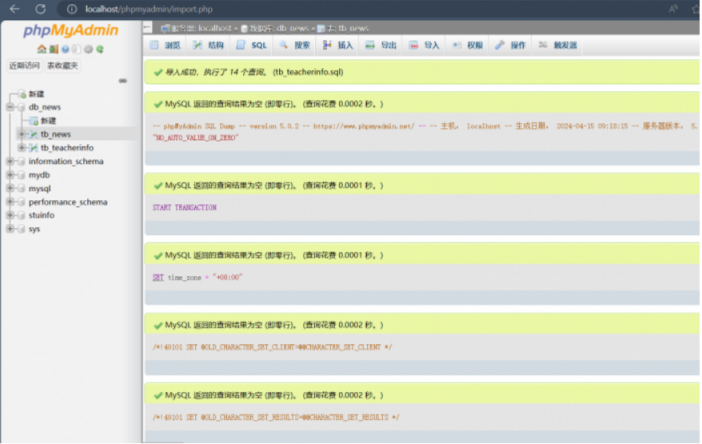702x444 pixels.
Task: Open the phpMyAdmin home icon
Action: click(42, 49)
